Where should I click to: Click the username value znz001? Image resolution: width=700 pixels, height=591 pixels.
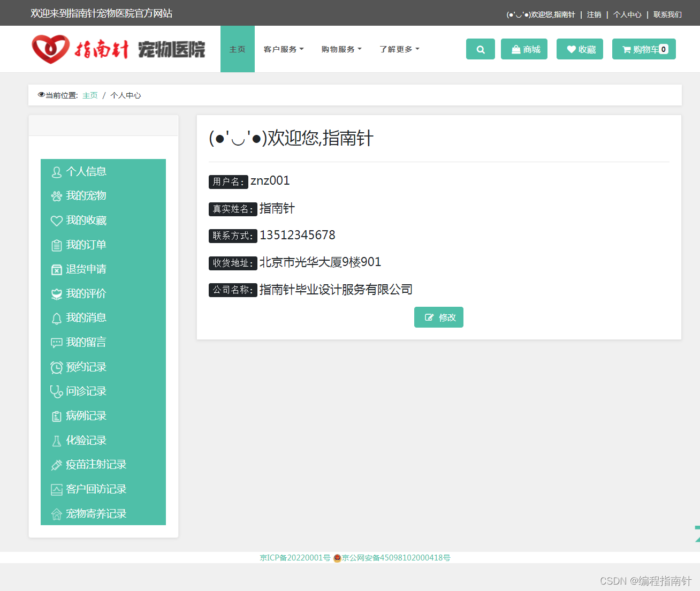270,181
